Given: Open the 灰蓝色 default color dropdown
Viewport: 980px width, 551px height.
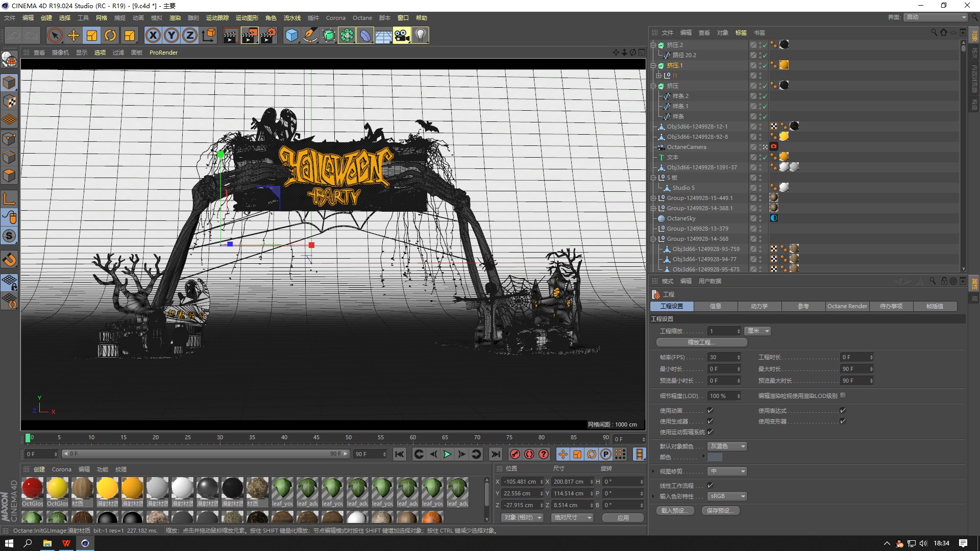Looking at the screenshot, I should click(x=727, y=446).
